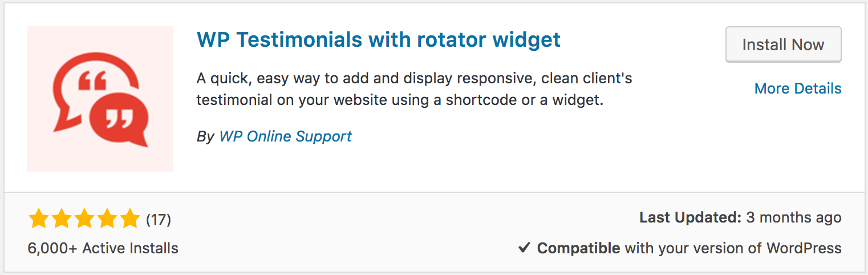Visit WP Online Support author page
This screenshot has height=275, width=868.
(285, 136)
